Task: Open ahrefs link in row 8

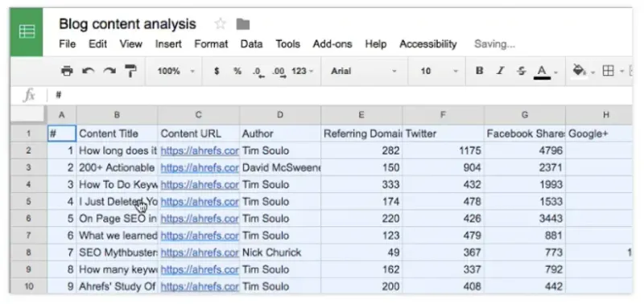Action: 200,253
